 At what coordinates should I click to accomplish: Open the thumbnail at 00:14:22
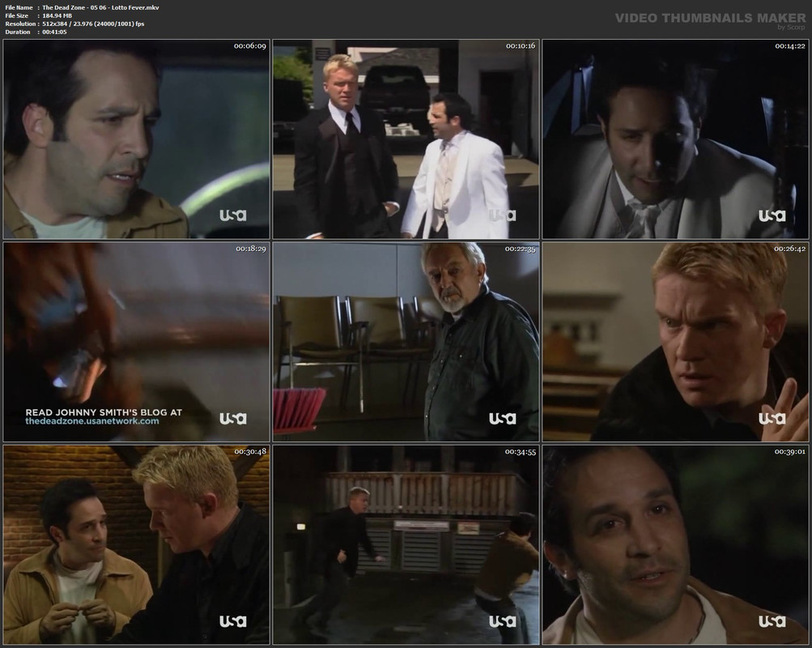(675, 139)
